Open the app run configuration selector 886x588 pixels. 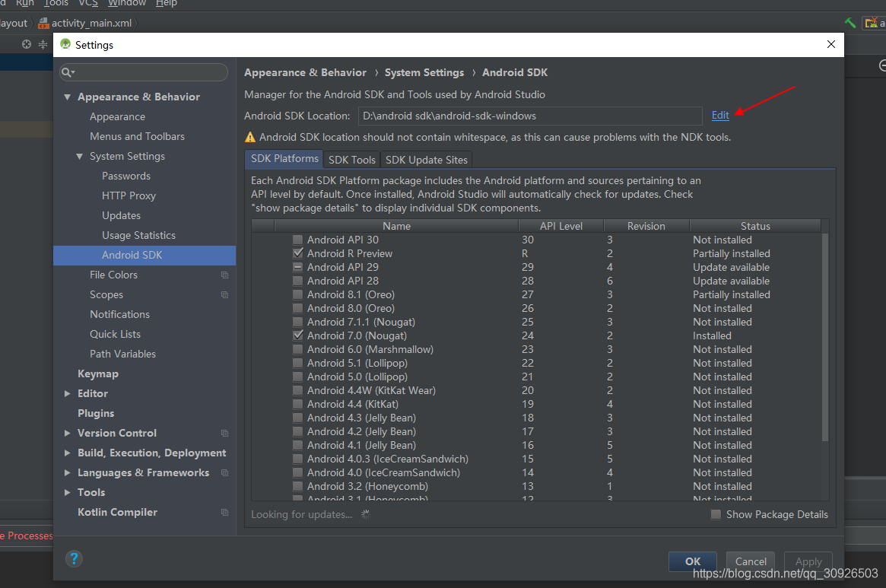[x=874, y=23]
